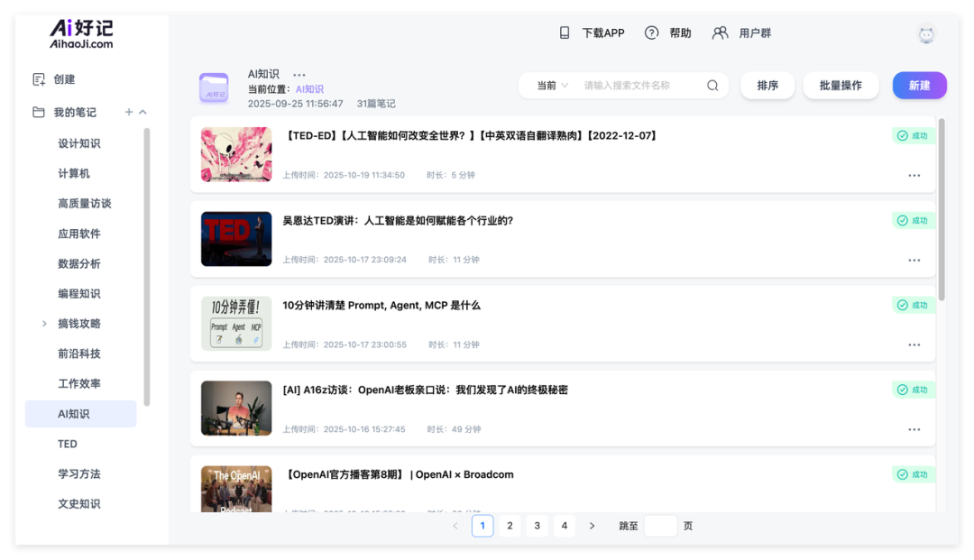Screen dimensions: 974x560
Task: Click the 批量操作 batch operations button
Action: [x=841, y=85]
